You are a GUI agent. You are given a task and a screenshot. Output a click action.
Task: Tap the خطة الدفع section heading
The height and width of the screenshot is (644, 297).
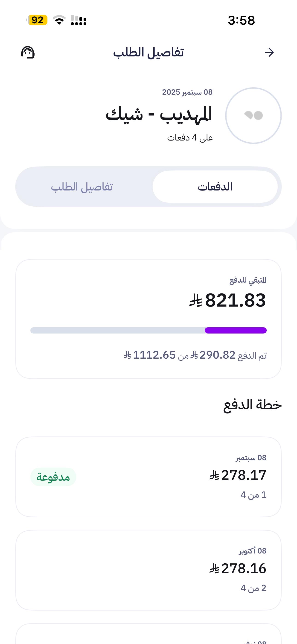(252, 404)
